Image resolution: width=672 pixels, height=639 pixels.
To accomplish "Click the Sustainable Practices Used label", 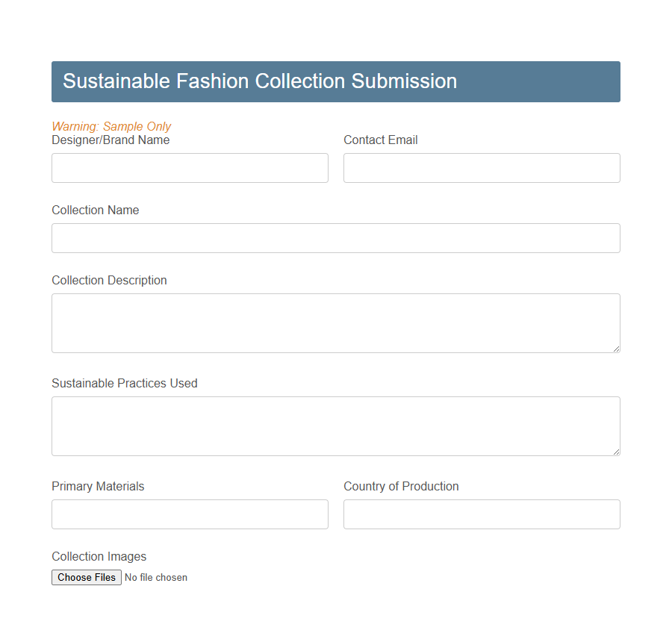I will point(124,383).
